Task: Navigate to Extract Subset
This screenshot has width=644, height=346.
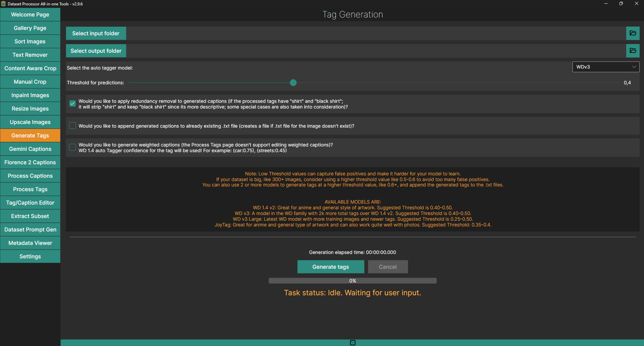Action: 30,216
